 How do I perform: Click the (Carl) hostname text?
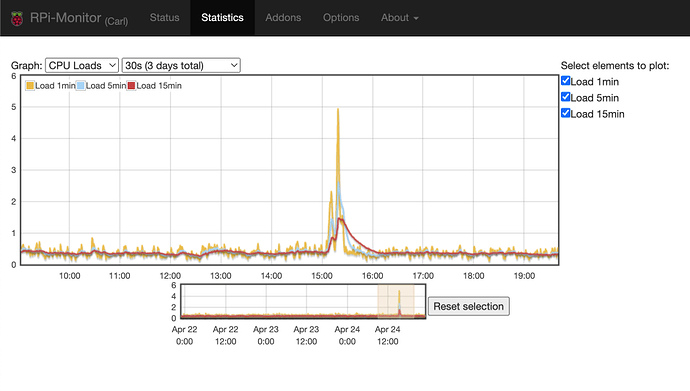[x=116, y=21]
